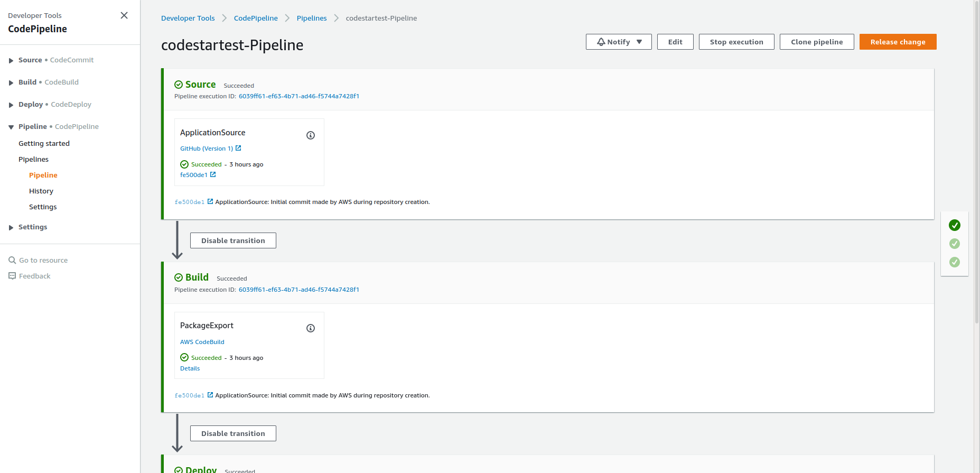Click fe500de1 revision link below Source stage

coord(190,202)
